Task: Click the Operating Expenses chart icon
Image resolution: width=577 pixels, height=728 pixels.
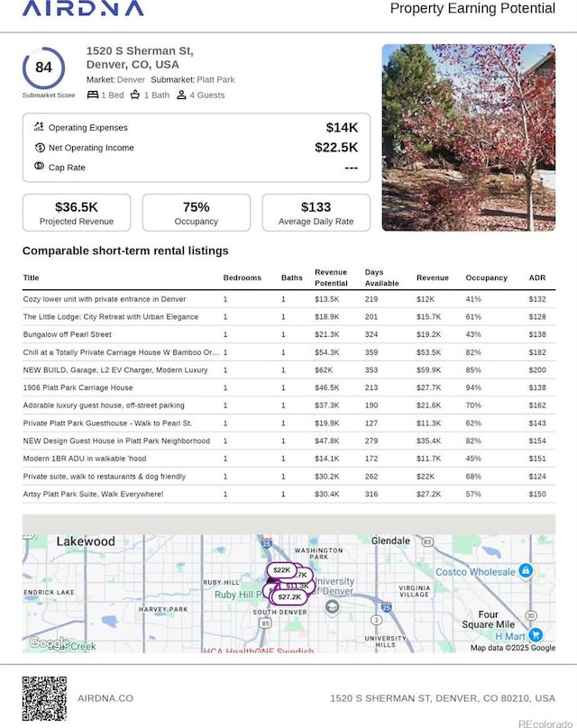Action: tap(39, 126)
